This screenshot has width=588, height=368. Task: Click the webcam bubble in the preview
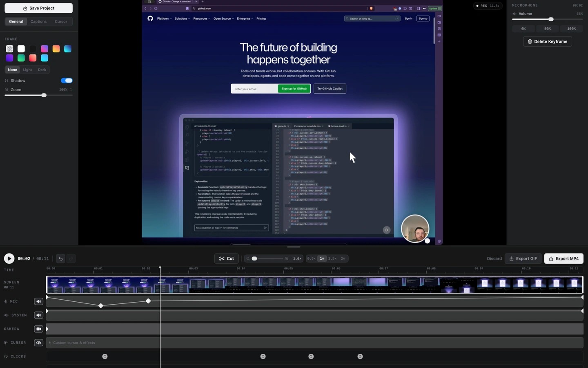pyautogui.click(x=415, y=229)
